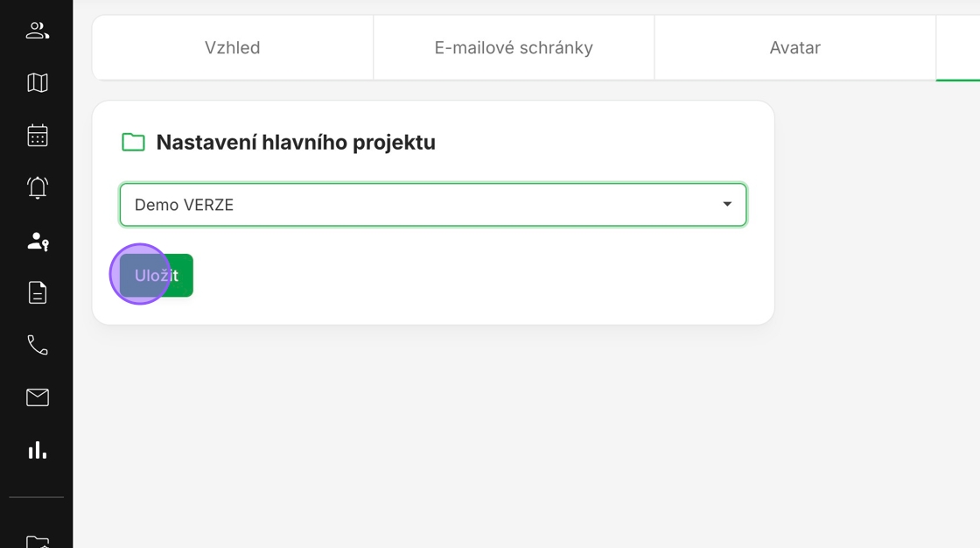Show notifications via the bell icon

coord(37,188)
